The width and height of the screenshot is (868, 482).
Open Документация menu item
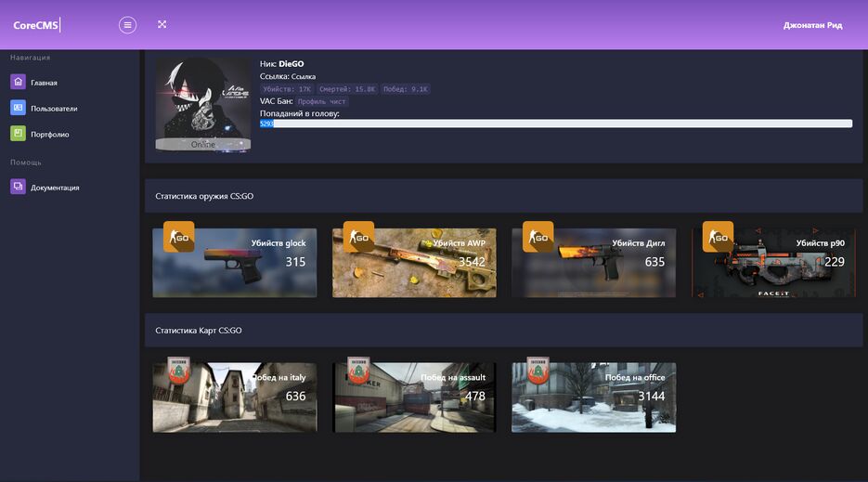pos(55,188)
